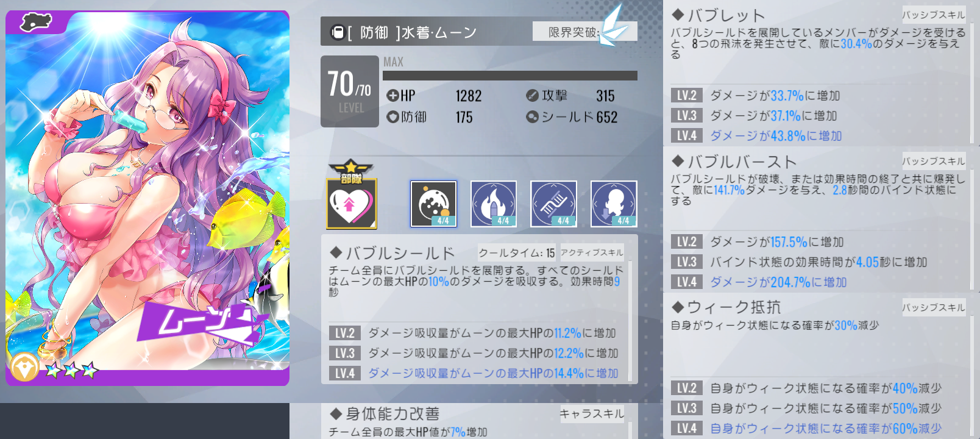The image size is (980, 439).
Task: Open the swimsuit Moon character card art
Action: pyautogui.click(x=147, y=198)
